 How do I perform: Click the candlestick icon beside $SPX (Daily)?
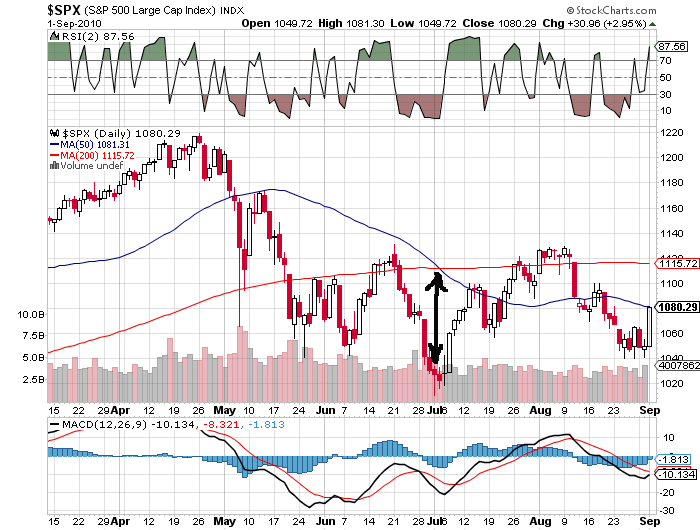click(54, 133)
